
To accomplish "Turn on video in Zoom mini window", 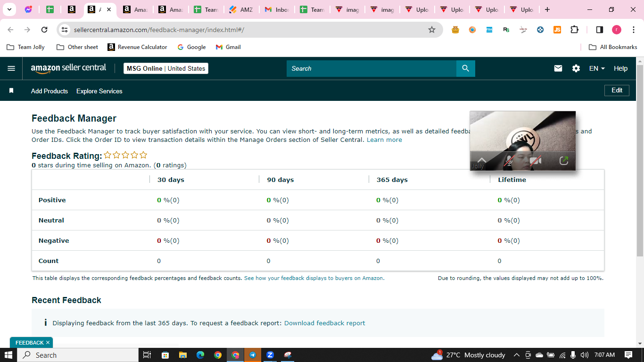I will [x=535, y=161].
